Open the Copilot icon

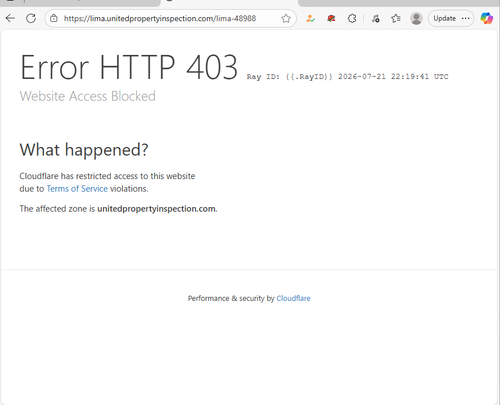487,18
